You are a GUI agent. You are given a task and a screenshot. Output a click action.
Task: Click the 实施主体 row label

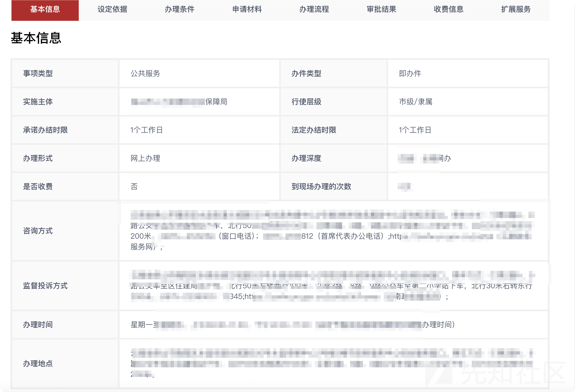38,102
